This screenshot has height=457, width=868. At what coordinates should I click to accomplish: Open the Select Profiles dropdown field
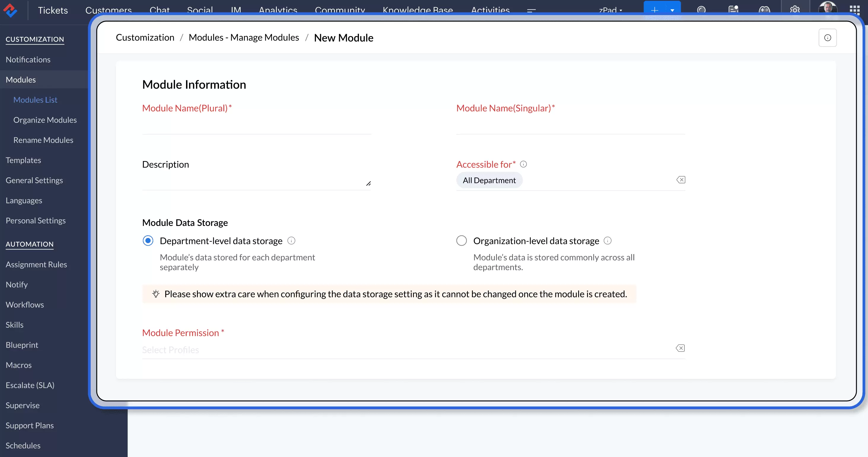[x=404, y=350]
